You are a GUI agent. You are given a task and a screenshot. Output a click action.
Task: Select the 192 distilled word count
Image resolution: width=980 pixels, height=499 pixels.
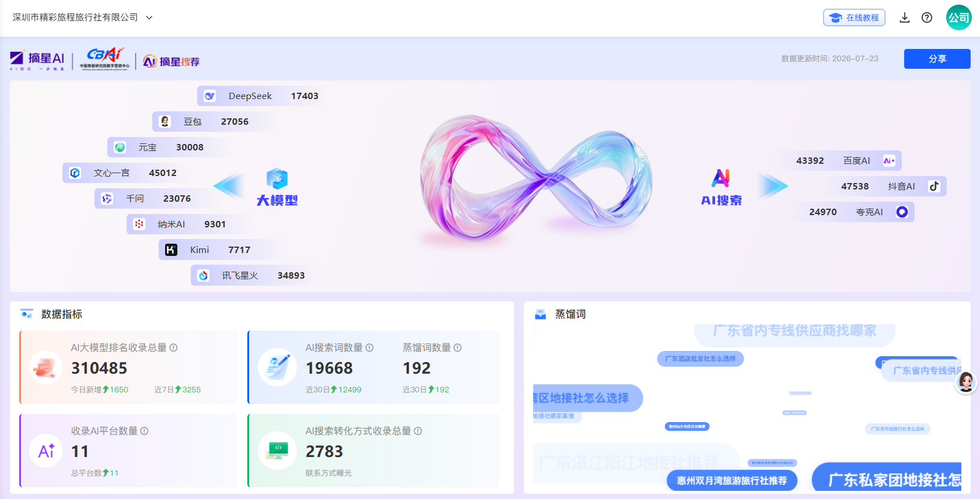point(416,368)
